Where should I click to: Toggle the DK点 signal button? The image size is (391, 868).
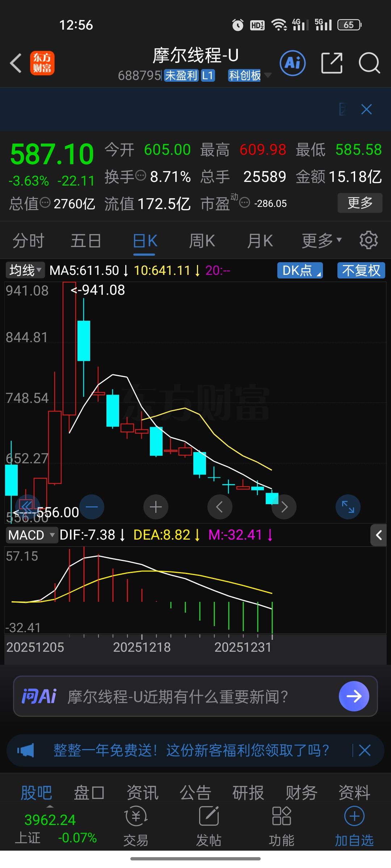300,271
